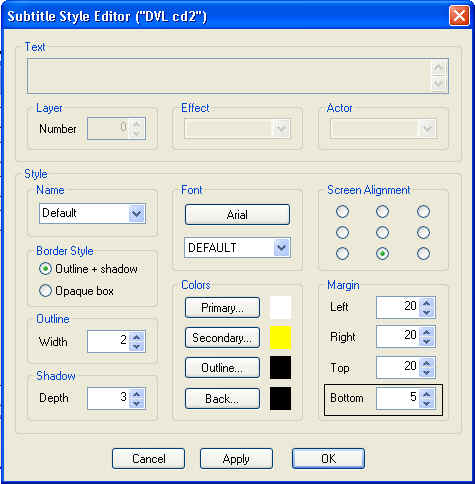
Task: Increase the Left margin with up arrow
Action: 427,303
